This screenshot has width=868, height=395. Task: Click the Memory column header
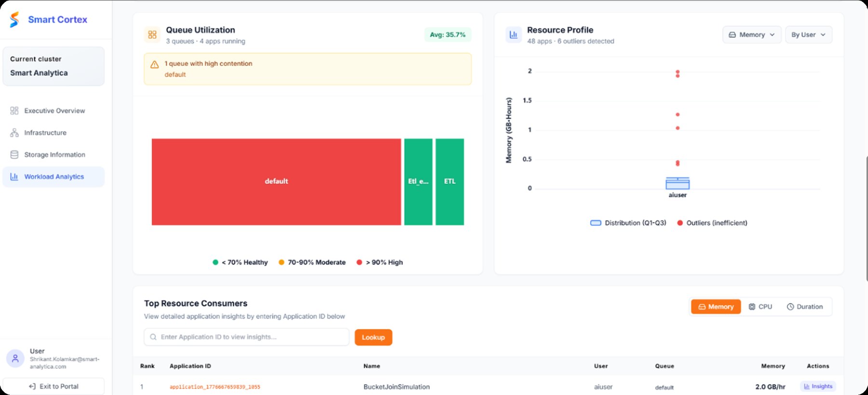[773, 366]
